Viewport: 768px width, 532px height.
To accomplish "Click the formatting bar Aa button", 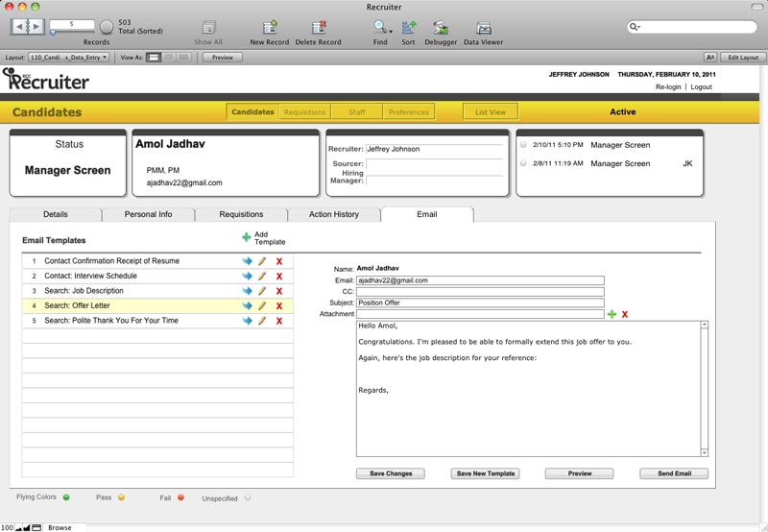I will click(710, 58).
